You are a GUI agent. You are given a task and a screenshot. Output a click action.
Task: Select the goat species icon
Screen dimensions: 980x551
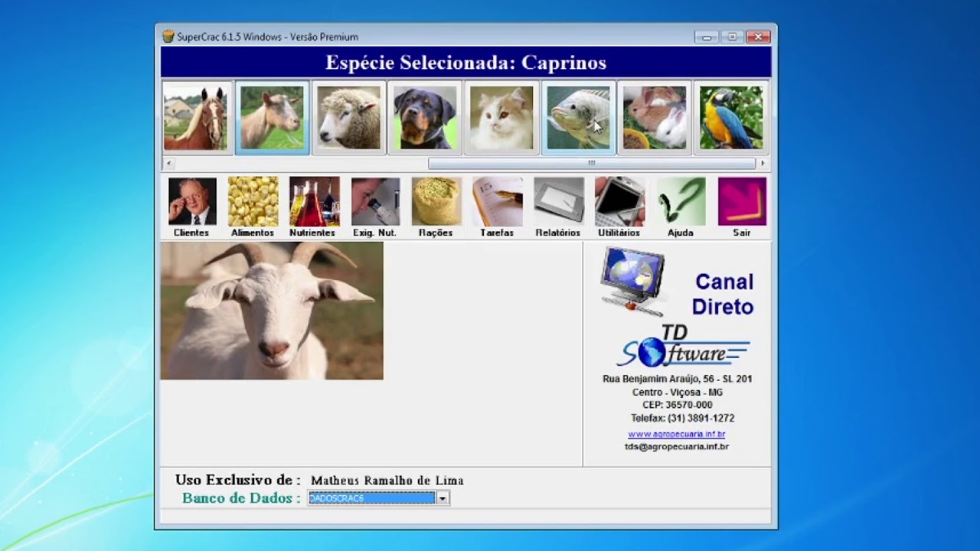pos(272,117)
